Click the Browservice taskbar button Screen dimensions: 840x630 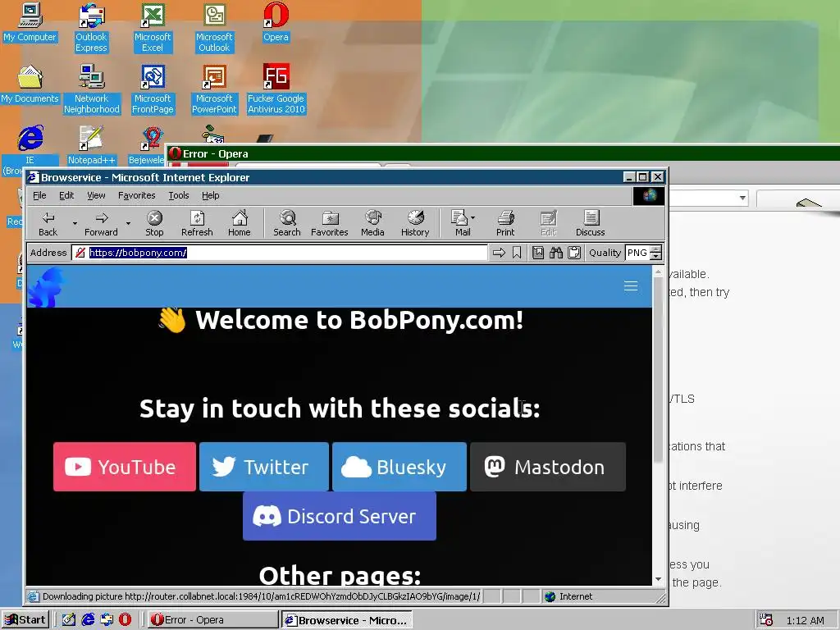click(x=347, y=620)
